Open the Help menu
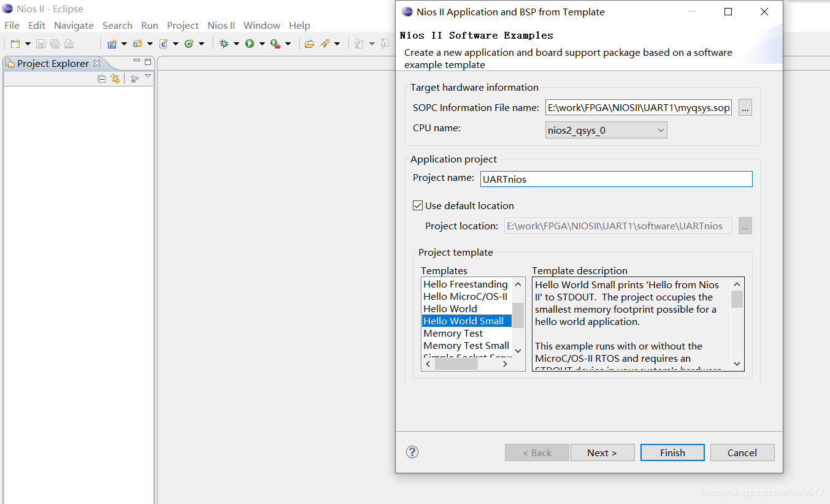 tap(299, 25)
